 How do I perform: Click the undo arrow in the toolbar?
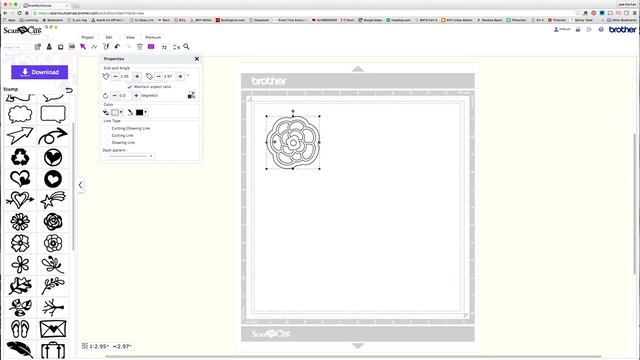(x=117, y=47)
